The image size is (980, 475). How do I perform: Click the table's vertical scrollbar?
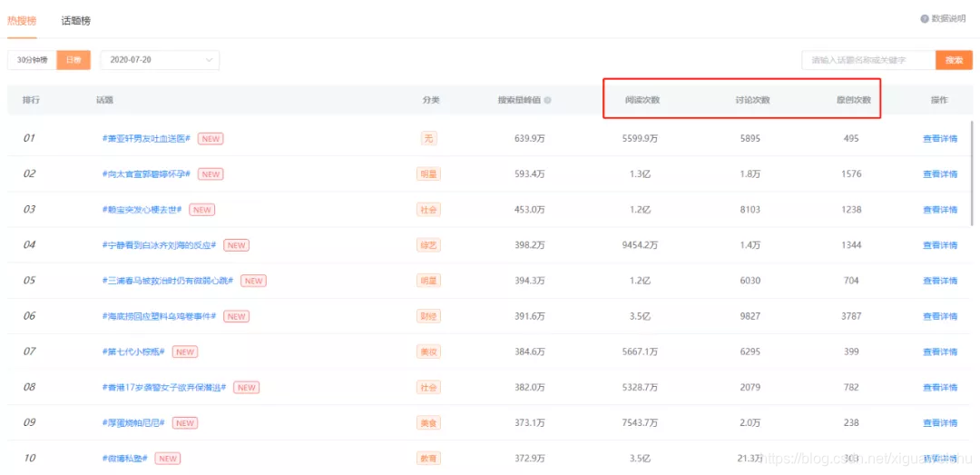click(x=971, y=173)
